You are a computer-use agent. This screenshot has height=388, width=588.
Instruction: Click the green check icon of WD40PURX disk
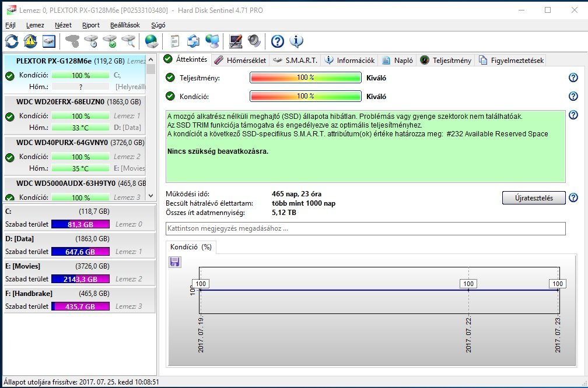(10, 158)
